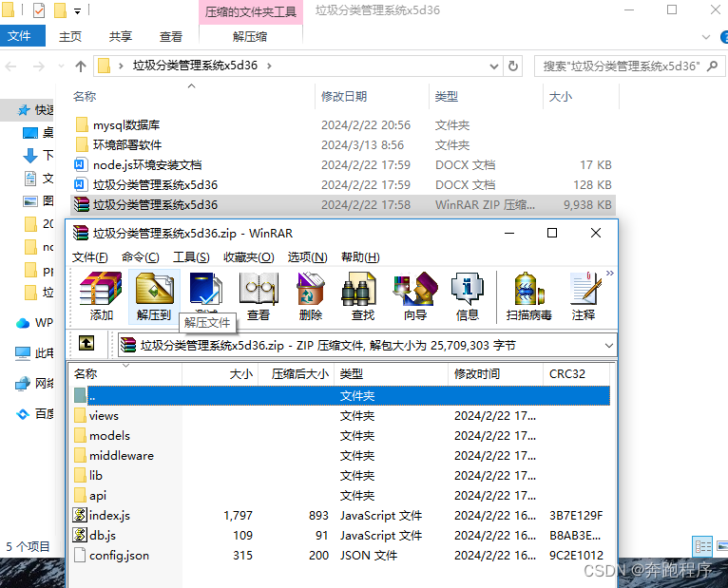This screenshot has width=728, height=588.
Task: Expand hidden WinRAR toolbar items chevron
Action: tap(609, 274)
